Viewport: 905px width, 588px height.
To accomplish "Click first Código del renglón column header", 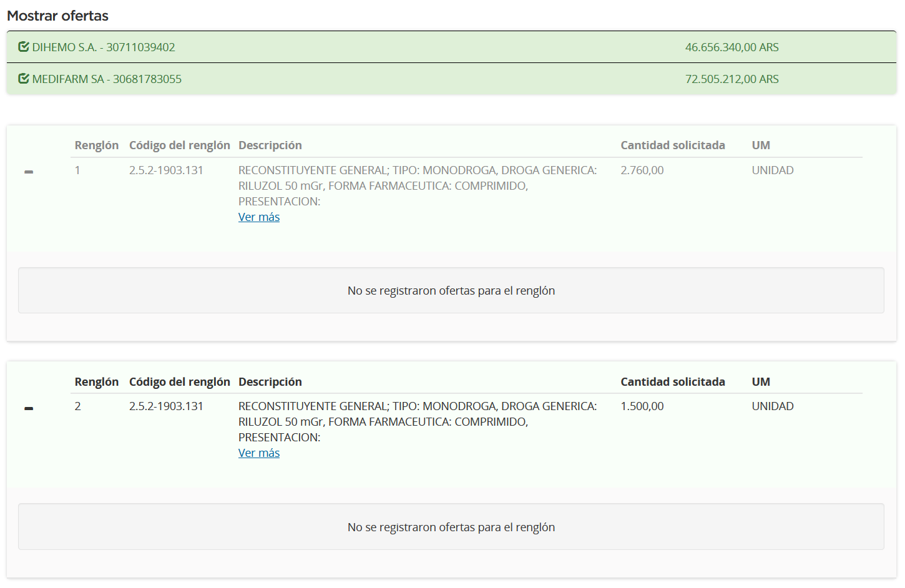I will (180, 145).
